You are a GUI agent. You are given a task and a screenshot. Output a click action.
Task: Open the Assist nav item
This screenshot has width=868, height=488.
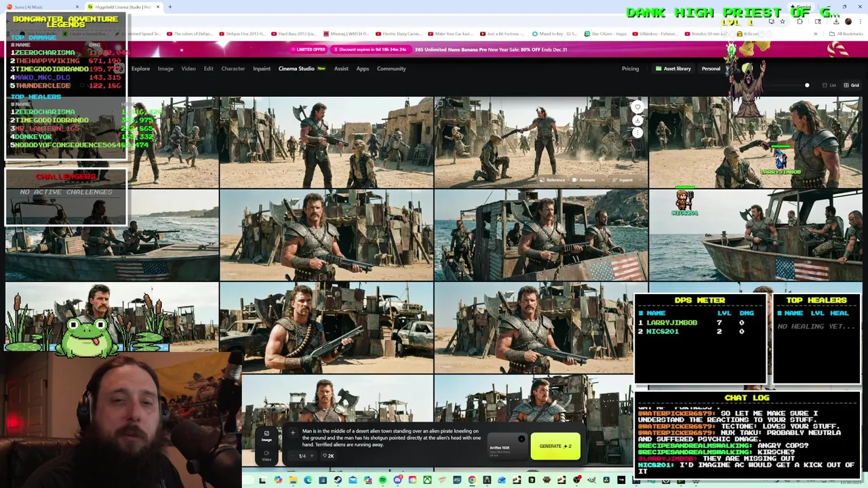(x=341, y=68)
